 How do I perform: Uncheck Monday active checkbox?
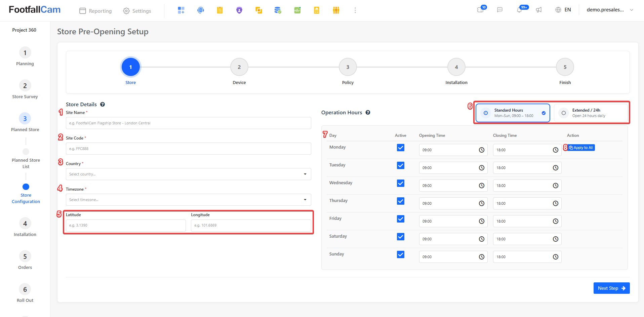pos(401,148)
